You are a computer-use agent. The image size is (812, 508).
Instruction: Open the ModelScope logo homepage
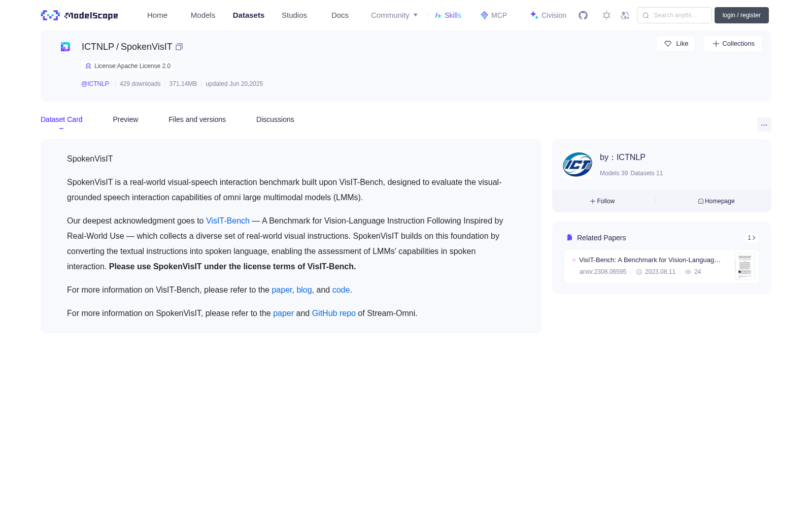(79, 15)
